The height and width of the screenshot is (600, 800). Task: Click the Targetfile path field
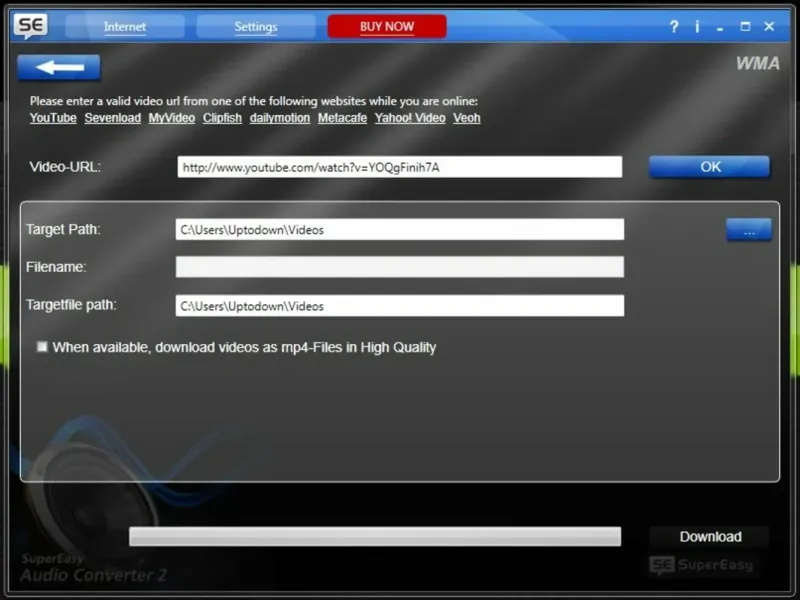[x=400, y=306]
